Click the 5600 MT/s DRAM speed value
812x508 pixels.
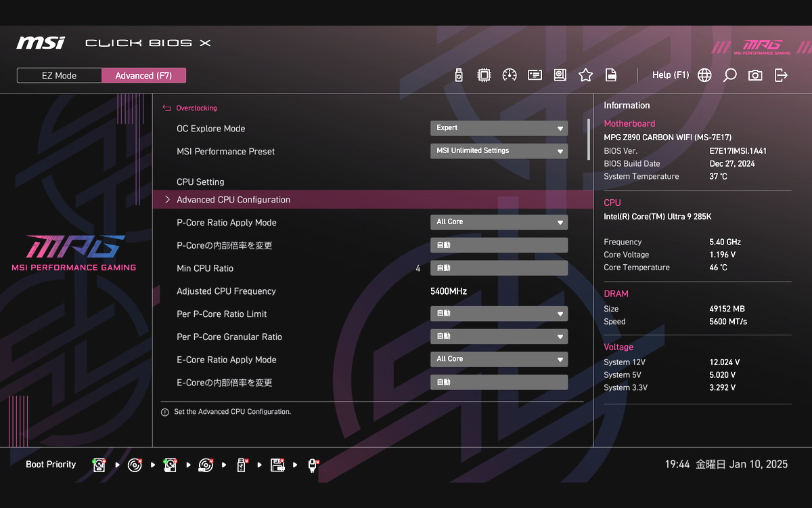tap(728, 322)
